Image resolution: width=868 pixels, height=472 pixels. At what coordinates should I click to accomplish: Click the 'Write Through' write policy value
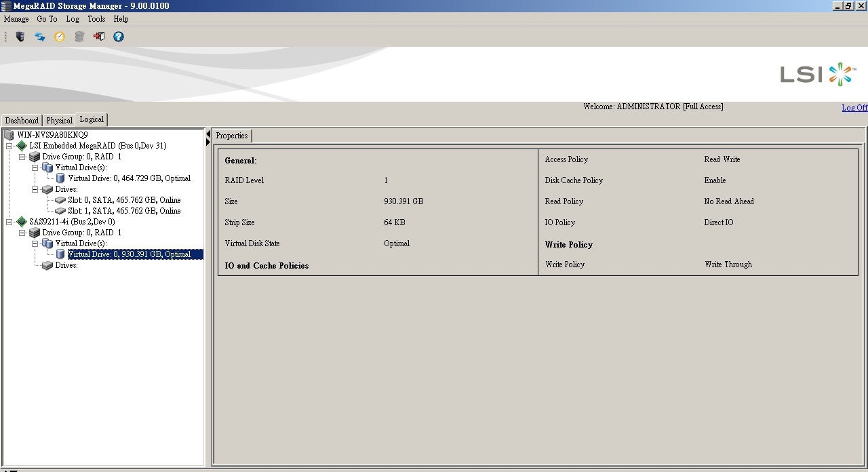[728, 264]
